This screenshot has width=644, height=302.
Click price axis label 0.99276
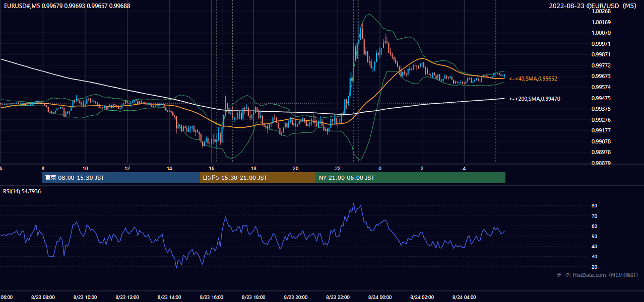602,120
